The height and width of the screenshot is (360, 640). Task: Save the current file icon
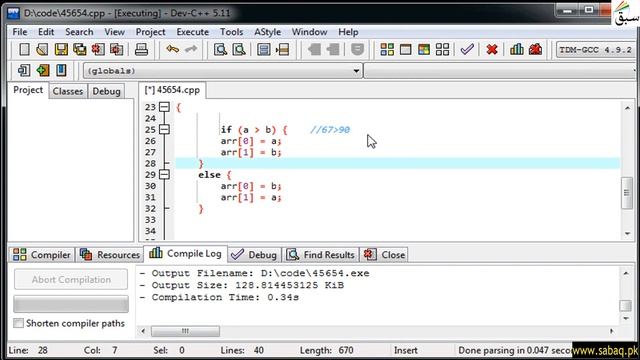pyautogui.click(x=61, y=49)
